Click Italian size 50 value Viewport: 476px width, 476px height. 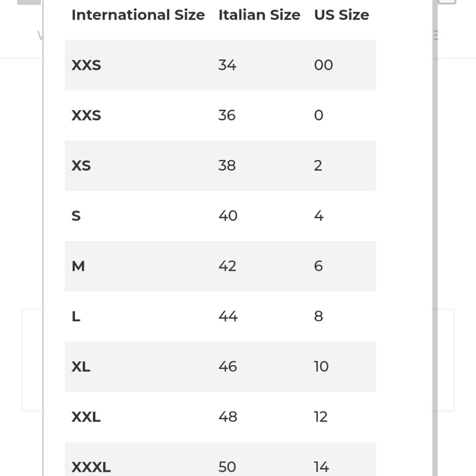pos(227,467)
